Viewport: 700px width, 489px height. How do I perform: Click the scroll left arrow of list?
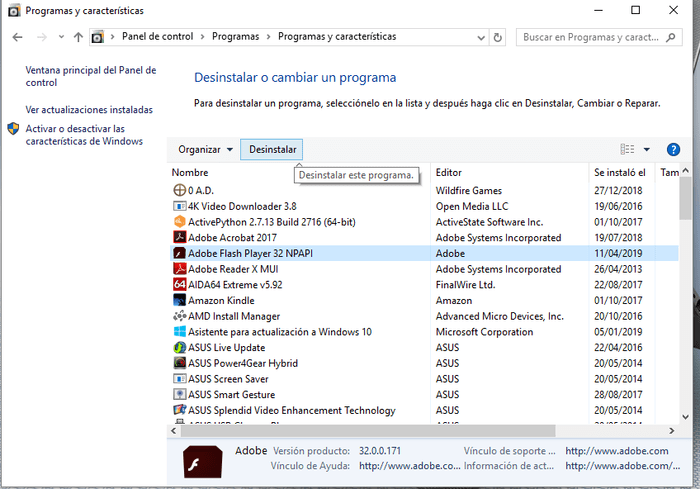pyautogui.click(x=174, y=431)
